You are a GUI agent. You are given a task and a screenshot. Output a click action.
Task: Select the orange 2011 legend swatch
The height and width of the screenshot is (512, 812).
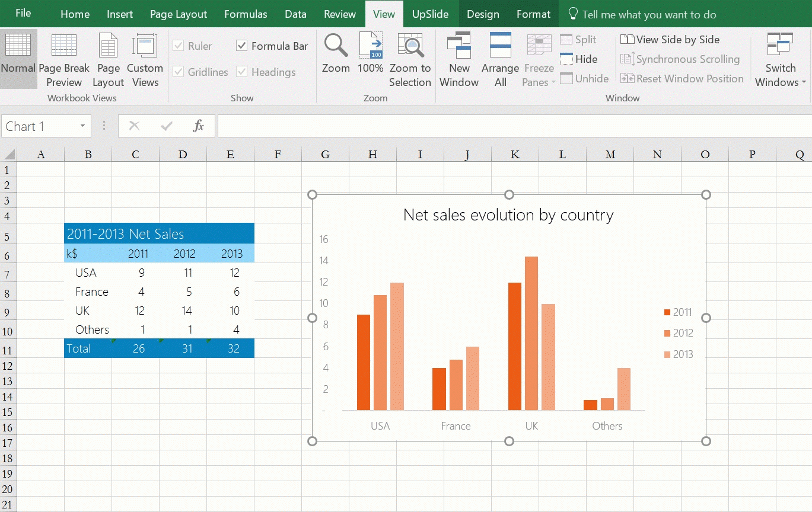click(666, 312)
